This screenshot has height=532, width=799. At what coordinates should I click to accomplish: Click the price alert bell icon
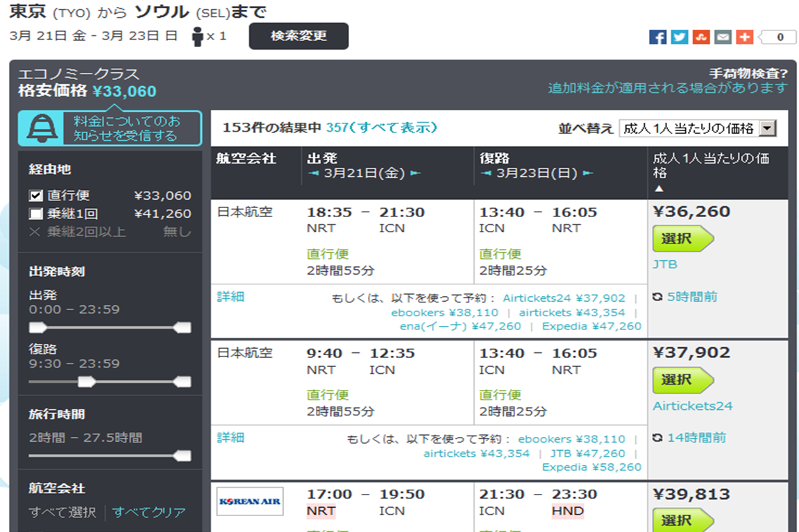(x=42, y=128)
